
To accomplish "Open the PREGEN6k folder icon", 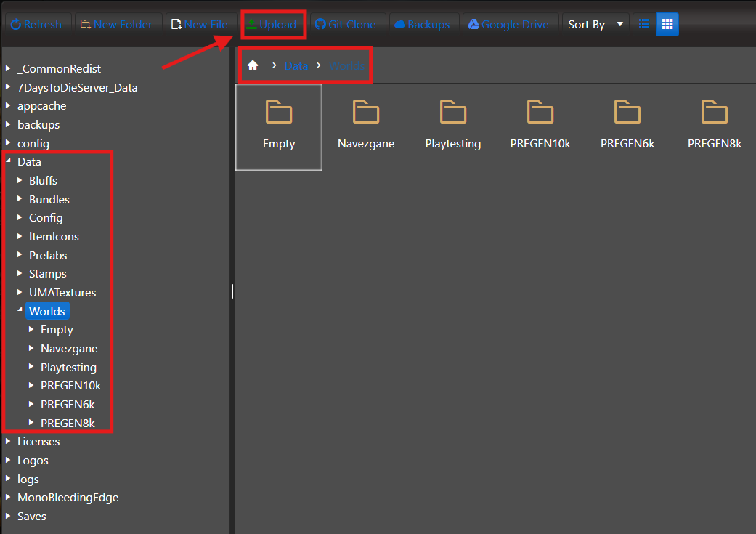I will coord(627,112).
